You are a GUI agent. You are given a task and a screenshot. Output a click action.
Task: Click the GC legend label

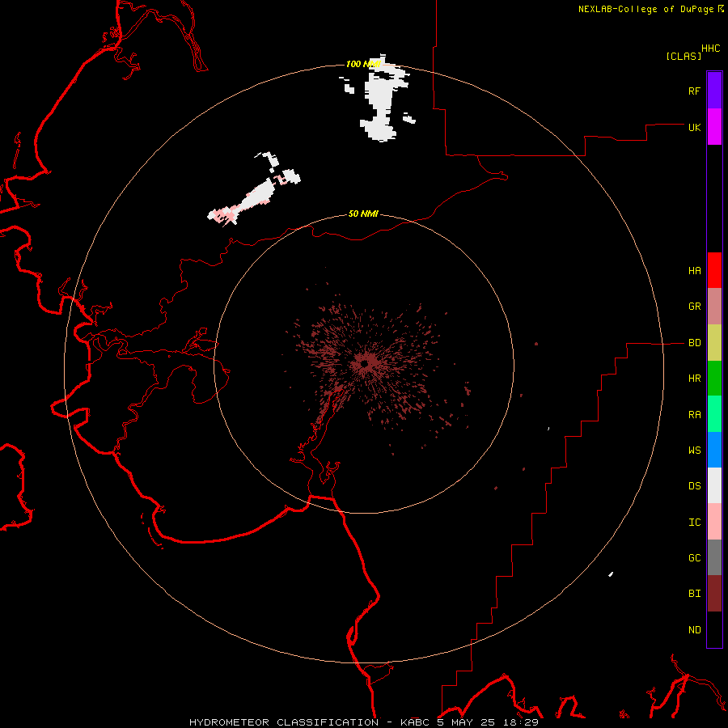pyautogui.click(x=694, y=558)
